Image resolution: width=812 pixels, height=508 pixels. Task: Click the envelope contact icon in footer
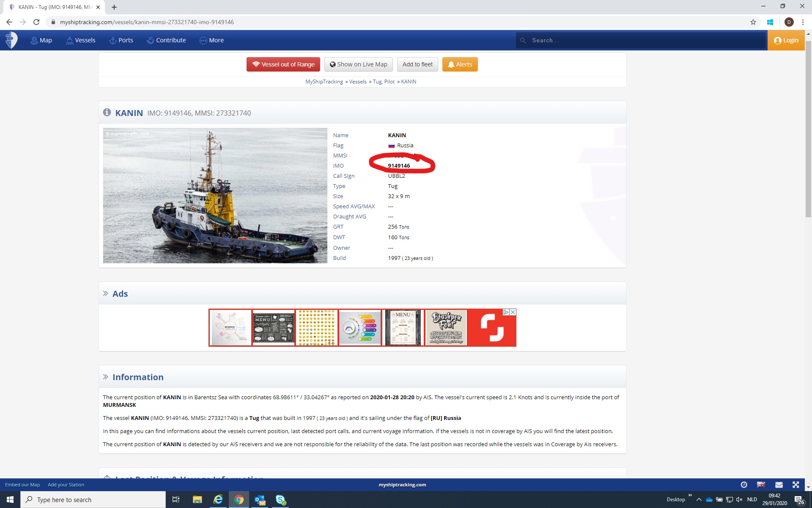tap(779, 485)
